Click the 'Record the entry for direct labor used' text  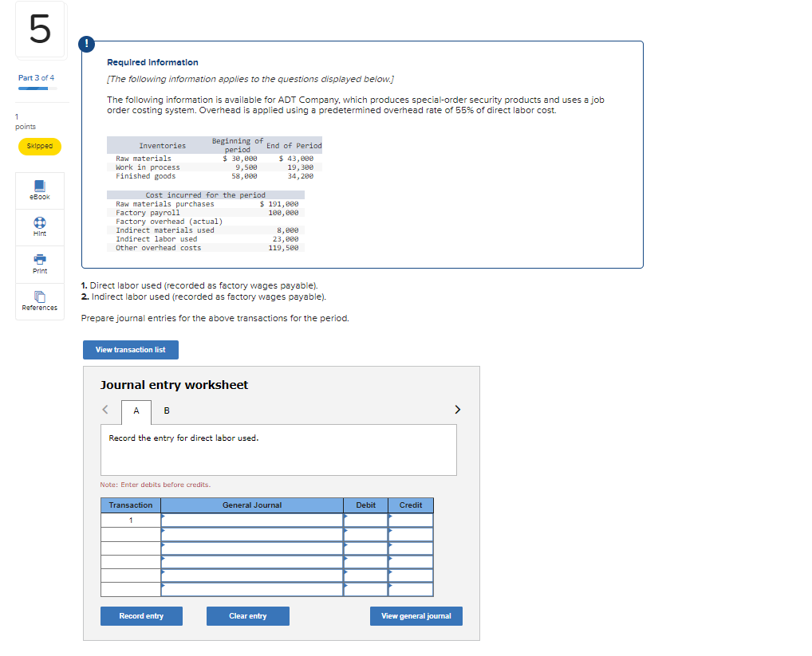(x=183, y=438)
